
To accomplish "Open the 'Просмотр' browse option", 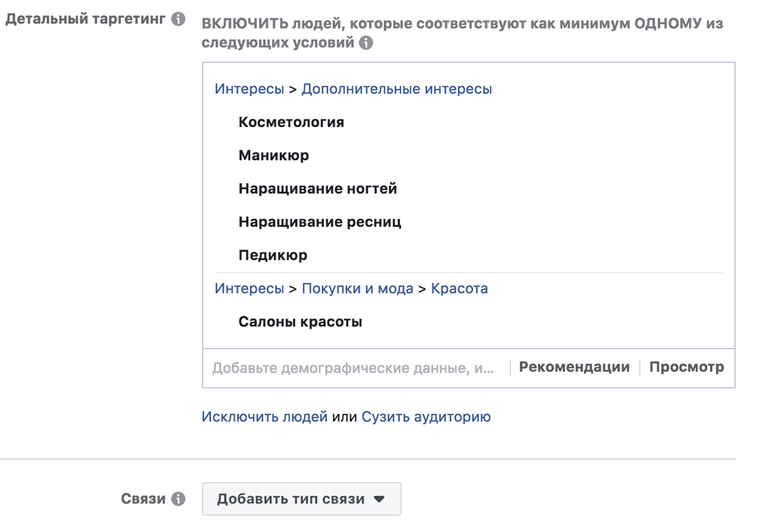I will (x=686, y=367).
